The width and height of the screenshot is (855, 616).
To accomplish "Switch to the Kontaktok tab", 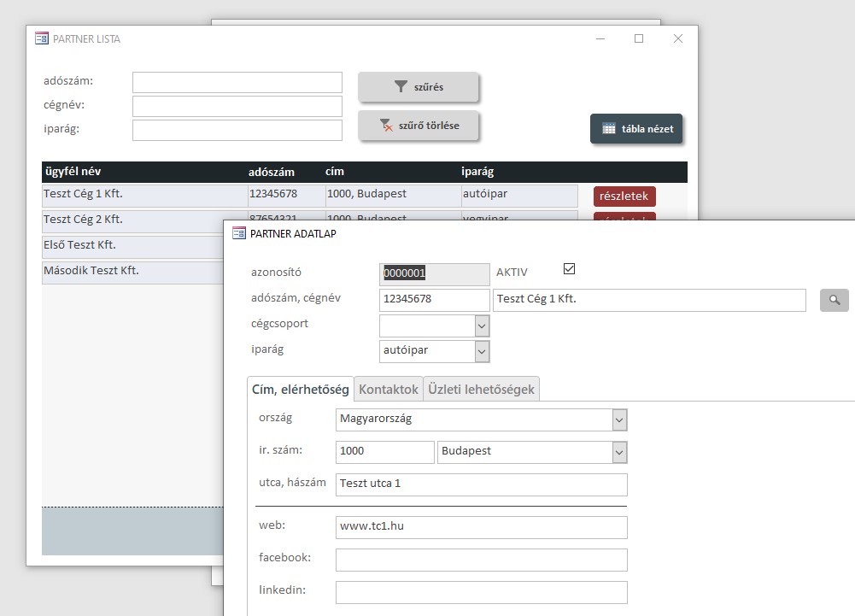I will [389, 389].
